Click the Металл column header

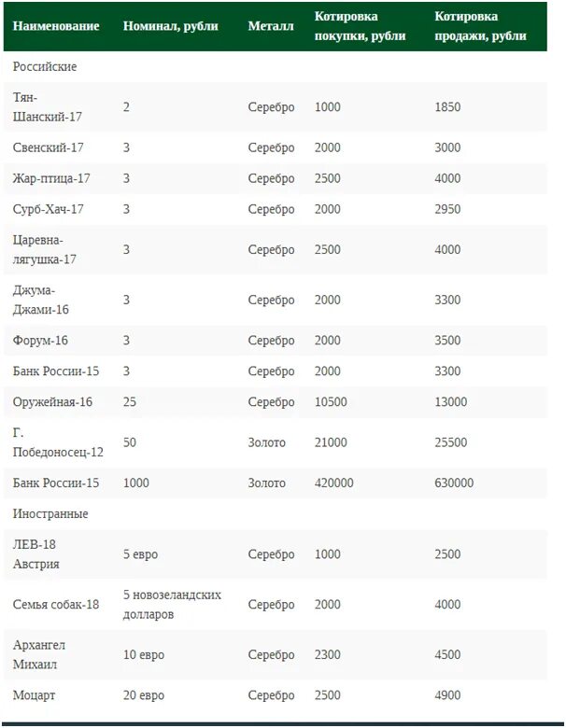271,26
